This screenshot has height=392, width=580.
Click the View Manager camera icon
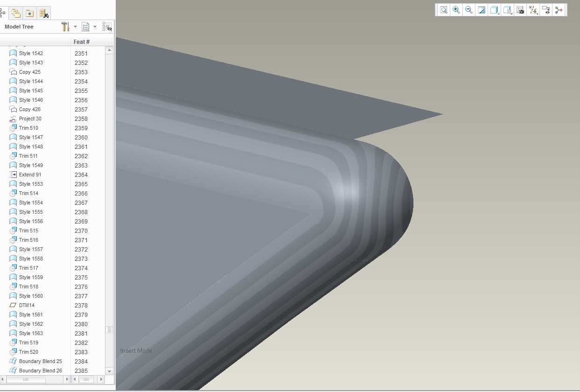[520, 10]
